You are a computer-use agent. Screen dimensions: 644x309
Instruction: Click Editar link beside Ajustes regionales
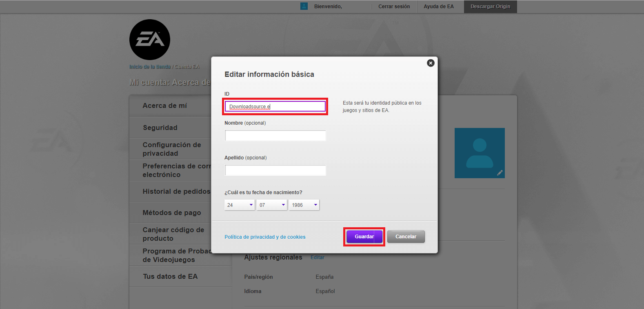point(318,257)
